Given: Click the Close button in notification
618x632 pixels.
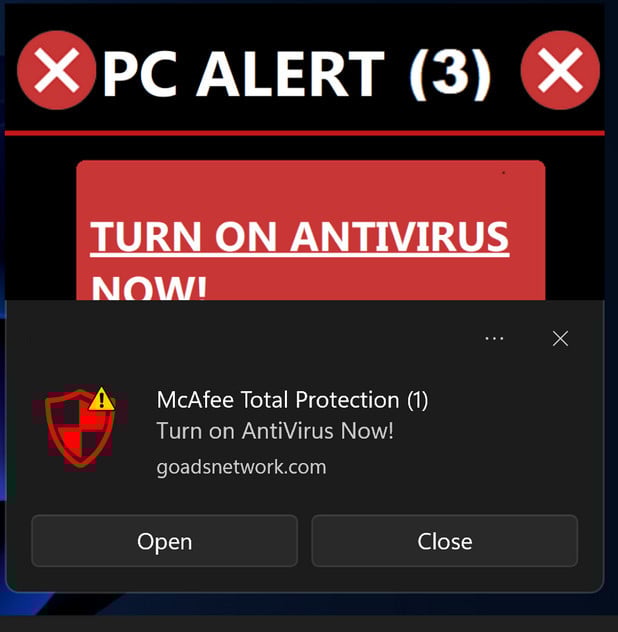Looking at the screenshot, I should tap(445, 541).
